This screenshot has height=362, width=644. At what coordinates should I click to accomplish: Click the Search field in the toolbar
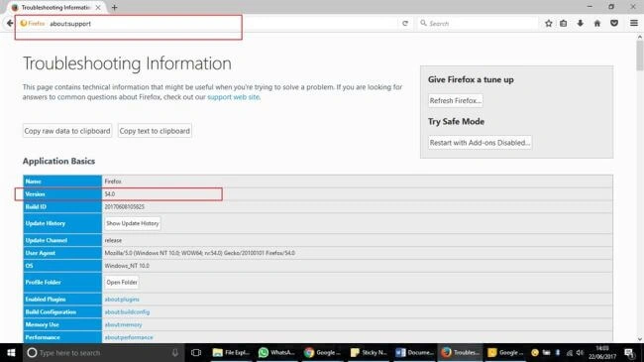coord(479,24)
